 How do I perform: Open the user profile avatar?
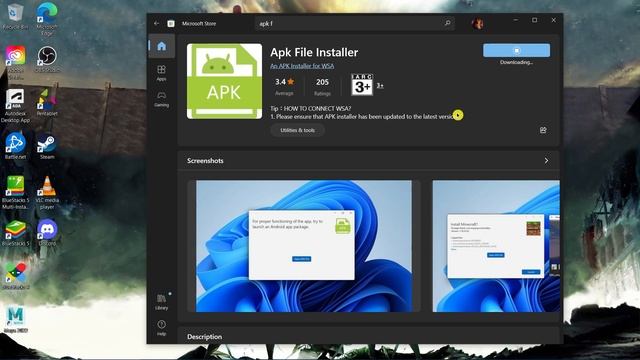(x=478, y=23)
